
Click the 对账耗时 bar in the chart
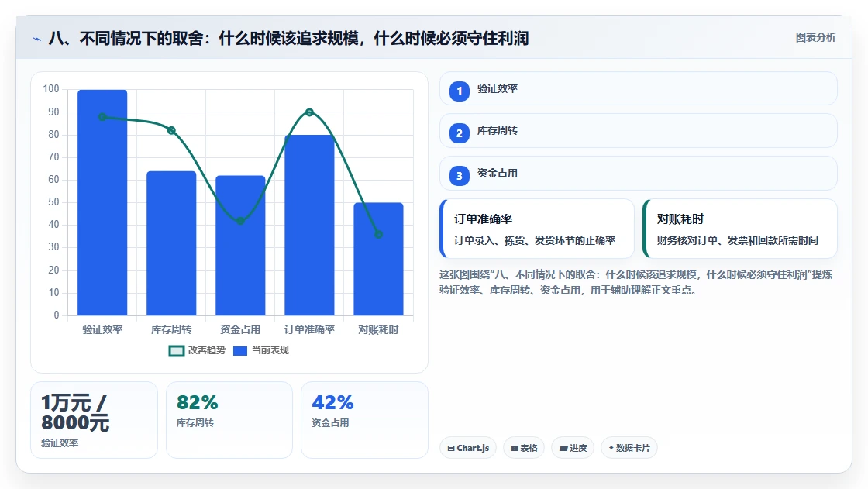coord(378,259)
